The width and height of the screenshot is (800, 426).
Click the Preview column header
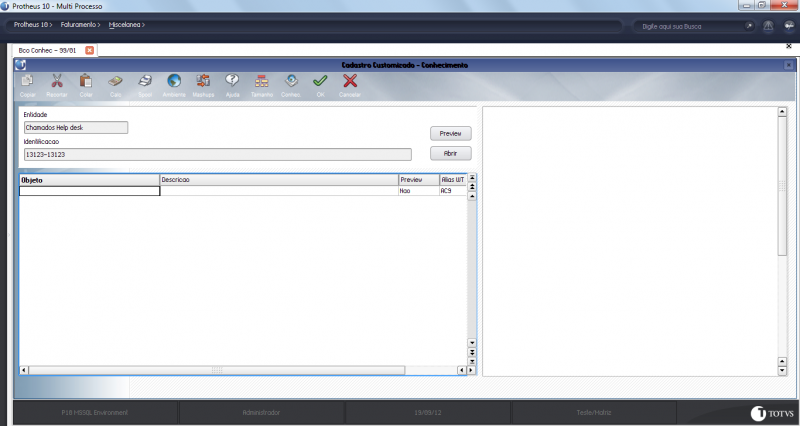click(419, 180)
